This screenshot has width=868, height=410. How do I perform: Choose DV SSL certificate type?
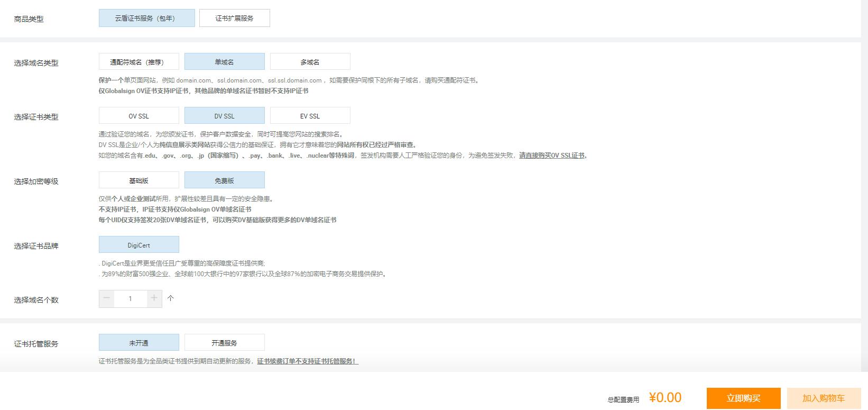(224, 116)
